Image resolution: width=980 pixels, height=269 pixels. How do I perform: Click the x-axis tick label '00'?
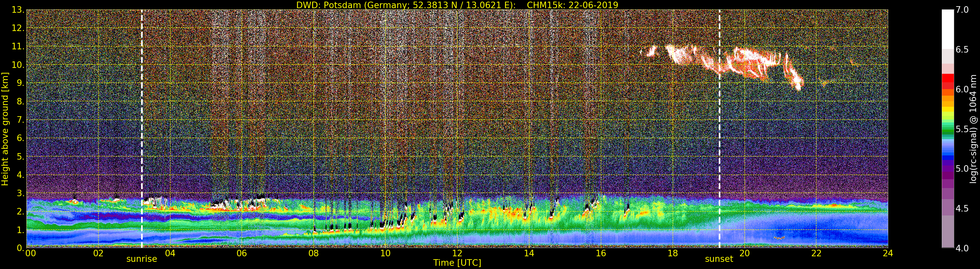pos(30,253)
